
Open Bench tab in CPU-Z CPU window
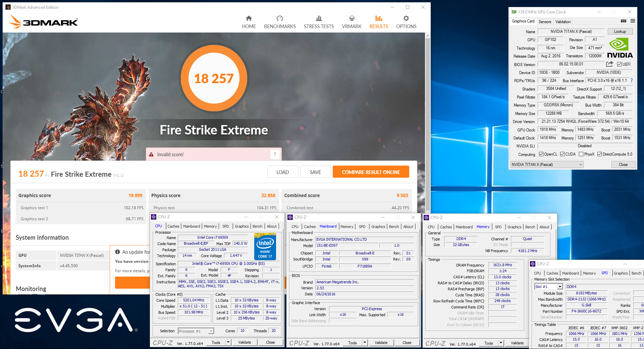[258, 226]
